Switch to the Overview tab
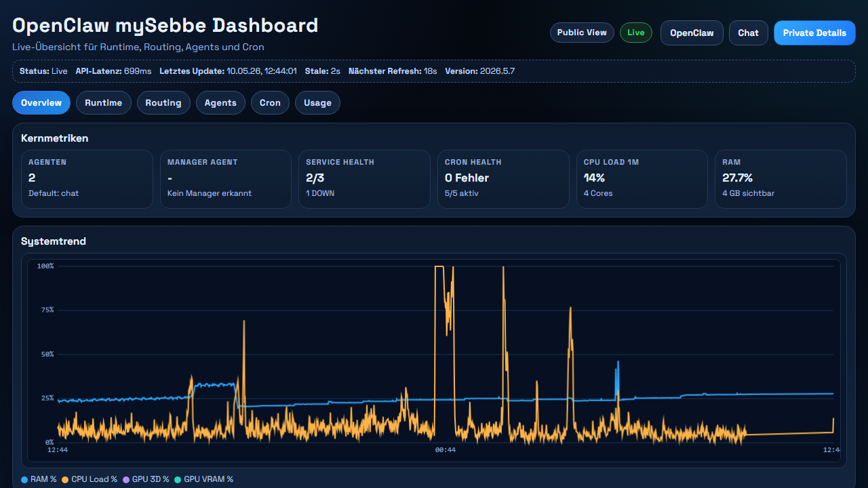868x488 pixels. (41, 103)
